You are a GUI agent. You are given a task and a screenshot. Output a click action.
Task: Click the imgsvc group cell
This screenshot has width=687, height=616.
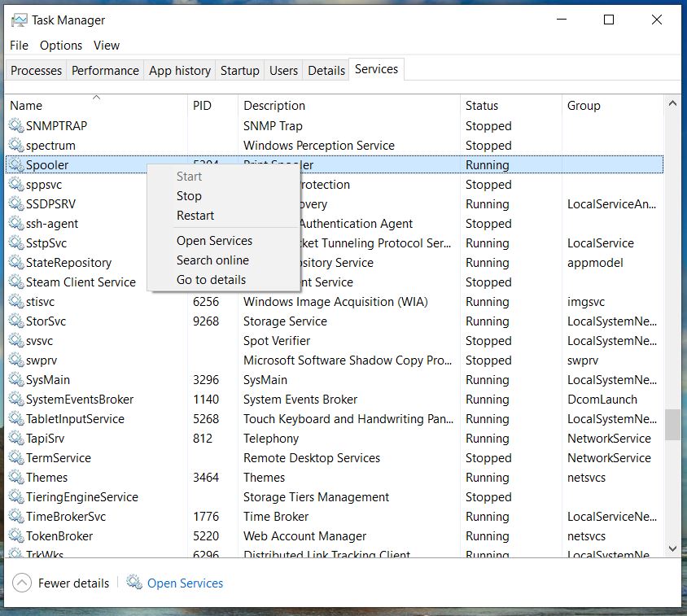pyautogui.click(x=586, y=301)
